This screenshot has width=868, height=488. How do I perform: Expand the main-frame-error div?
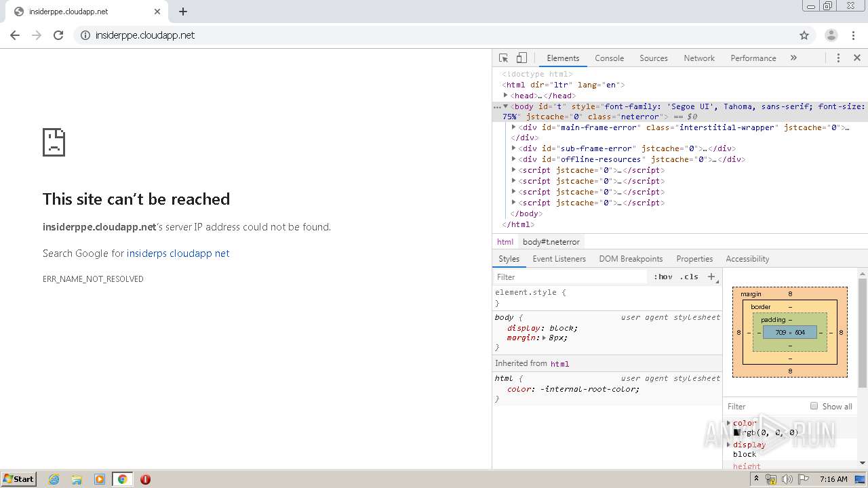coord(514,127)
